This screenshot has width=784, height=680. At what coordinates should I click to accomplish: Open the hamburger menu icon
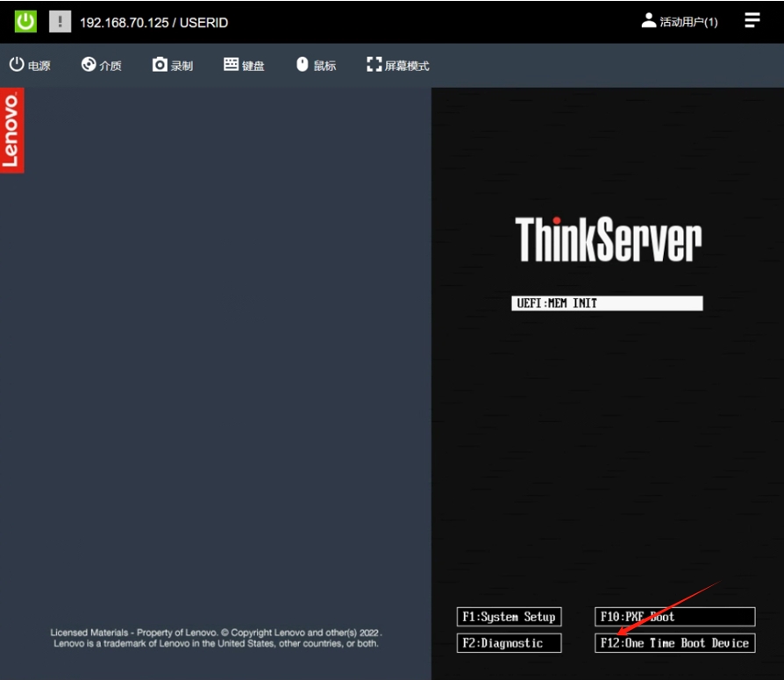[752, 20]
